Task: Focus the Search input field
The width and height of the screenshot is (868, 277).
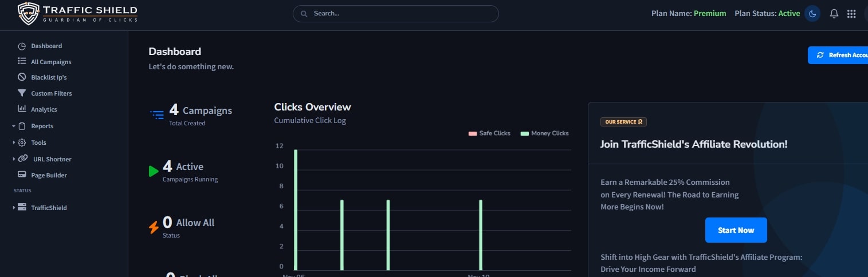Action: (x=395, y=14)
